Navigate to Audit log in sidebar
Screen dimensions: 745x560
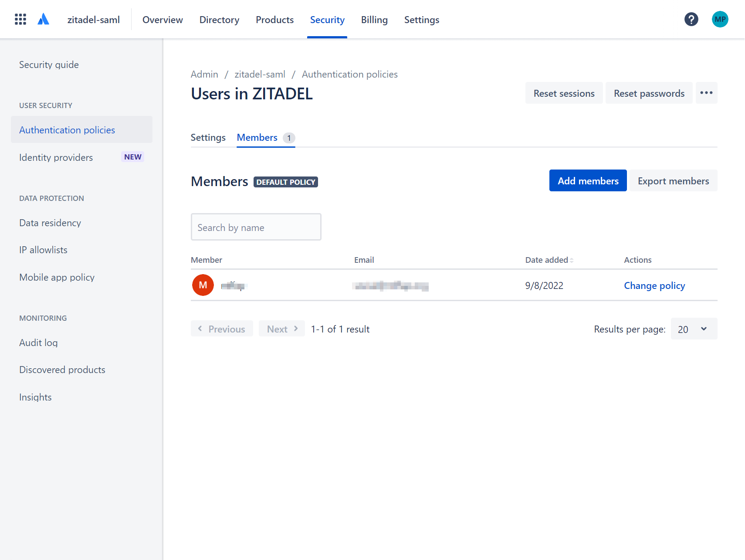coord(38,343)
